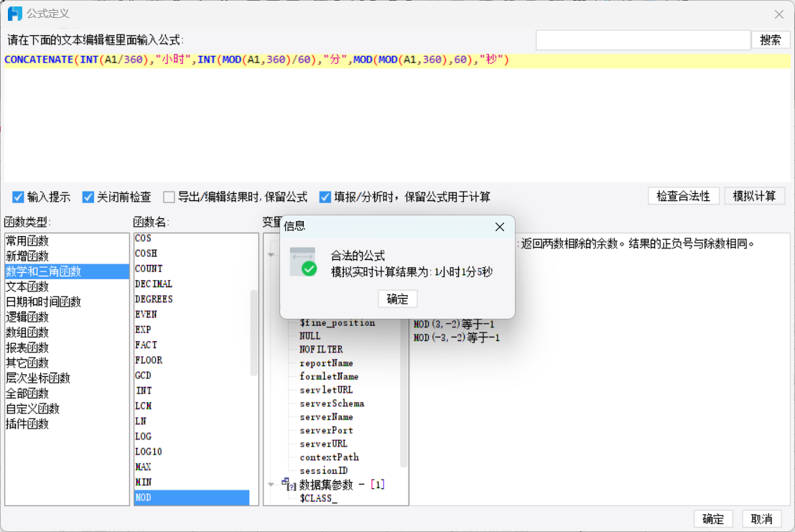Select the DEGREES function
The width and height of the screenshot is (795, 532).
192,299
